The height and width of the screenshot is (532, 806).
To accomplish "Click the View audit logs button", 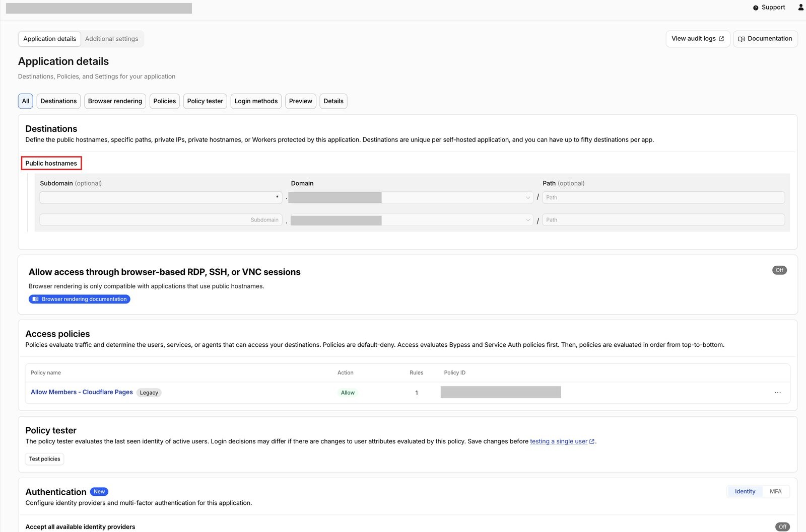I will [698, 39].
